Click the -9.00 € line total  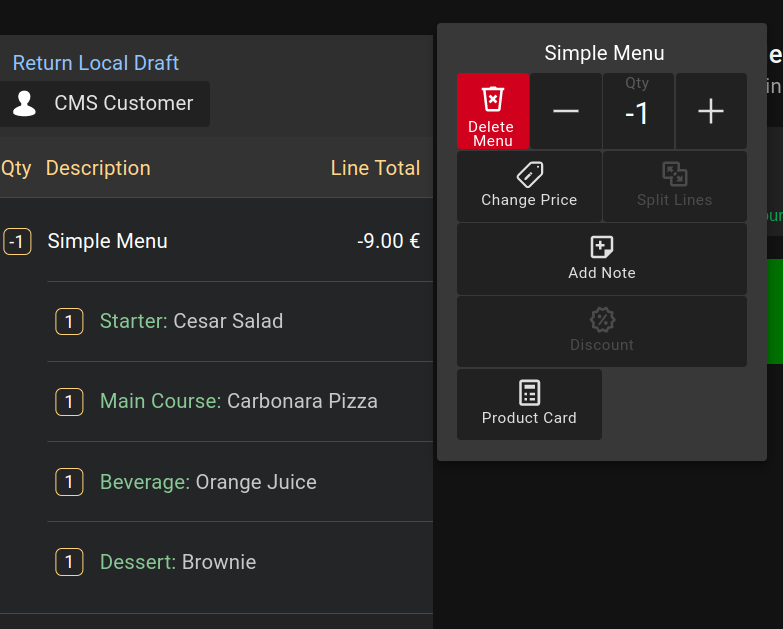point(388,241)
